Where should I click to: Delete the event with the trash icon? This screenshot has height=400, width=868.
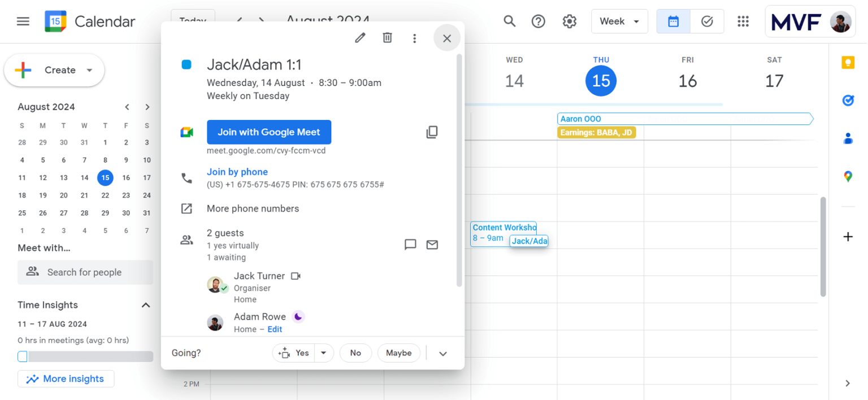(387, 37)
